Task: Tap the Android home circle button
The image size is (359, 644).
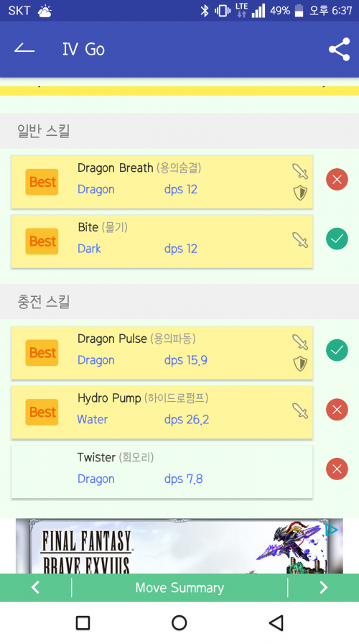Action: click(179, 622)
